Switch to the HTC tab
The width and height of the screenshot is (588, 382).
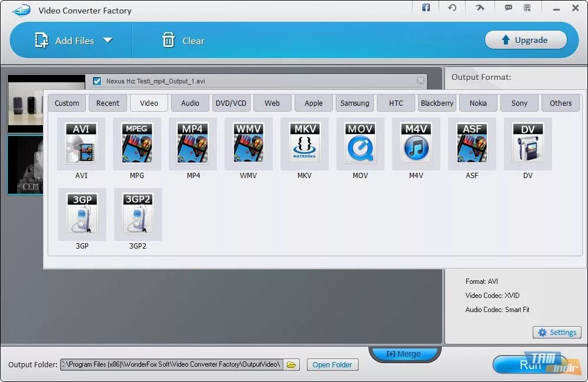click(x=396, y=103)
